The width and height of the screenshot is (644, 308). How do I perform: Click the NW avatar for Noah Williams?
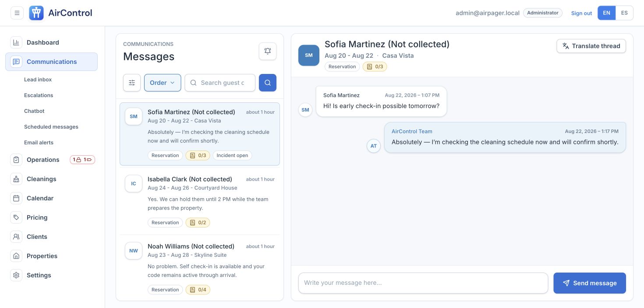(134, 251)
